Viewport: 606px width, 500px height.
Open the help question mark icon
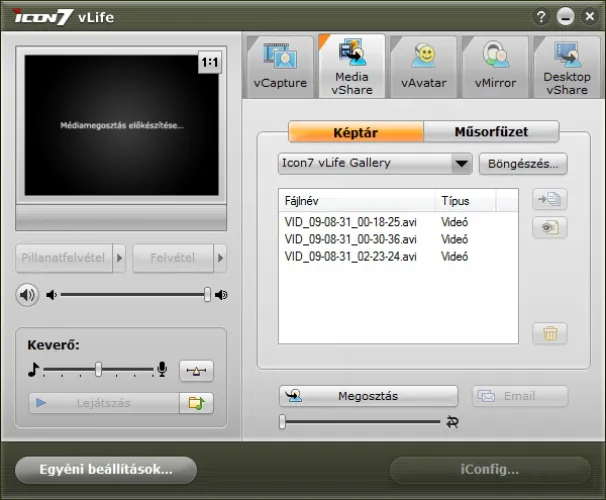coord(541,17)
